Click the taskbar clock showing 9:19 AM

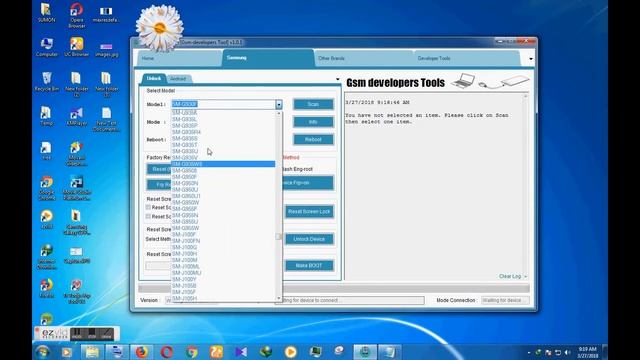pyautogui.click(x=588, y=353)
